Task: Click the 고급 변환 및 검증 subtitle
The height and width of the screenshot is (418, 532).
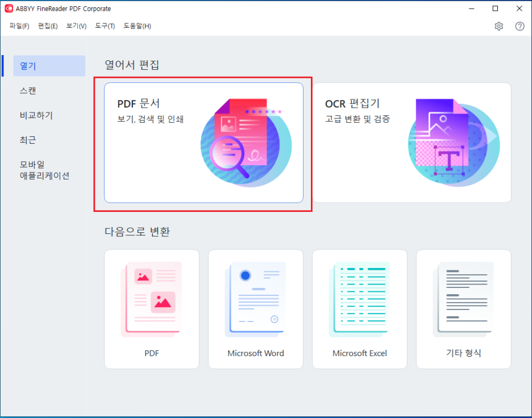Action: coord(358,119)
